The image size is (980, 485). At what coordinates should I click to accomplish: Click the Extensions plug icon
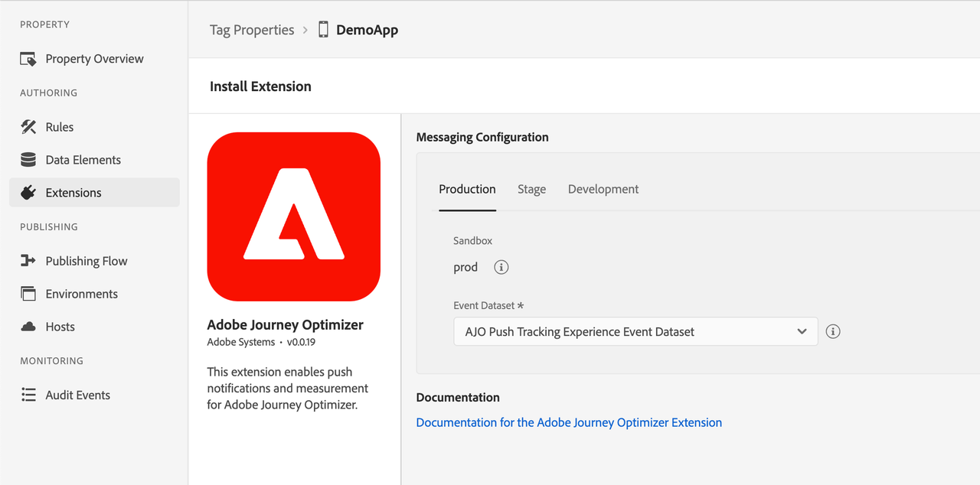pos(28,193)
